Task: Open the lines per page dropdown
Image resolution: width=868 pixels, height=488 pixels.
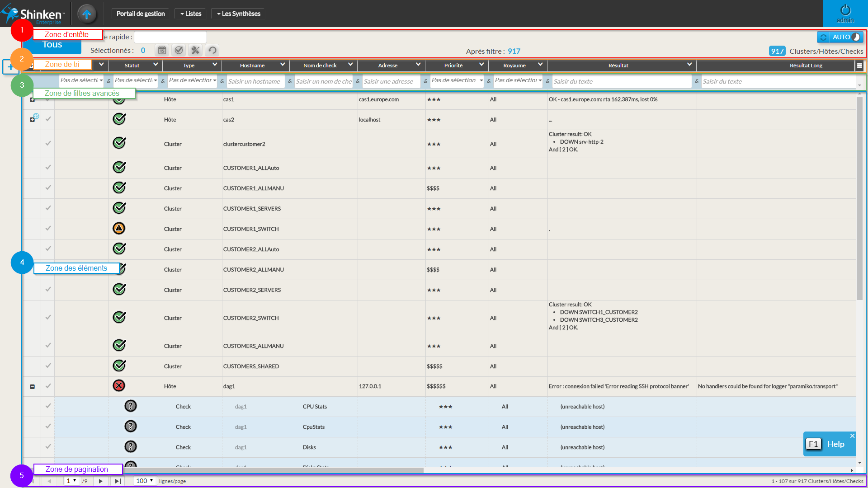Action: click(145, 481)
